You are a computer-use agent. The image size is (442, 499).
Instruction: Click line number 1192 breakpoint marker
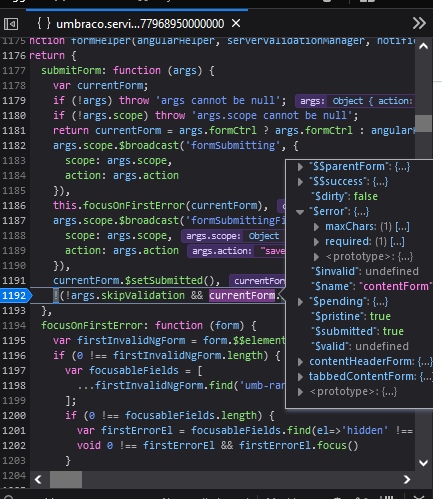point(15,295)
